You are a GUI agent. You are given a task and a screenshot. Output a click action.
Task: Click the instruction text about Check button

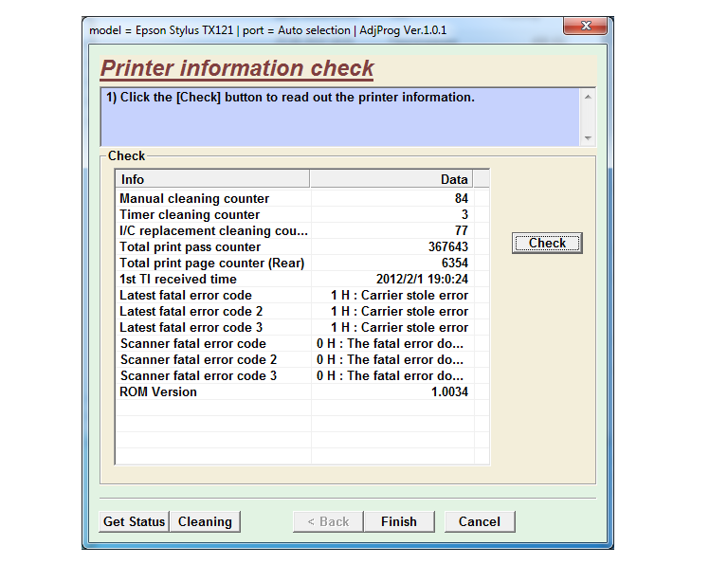pos(290,98)
